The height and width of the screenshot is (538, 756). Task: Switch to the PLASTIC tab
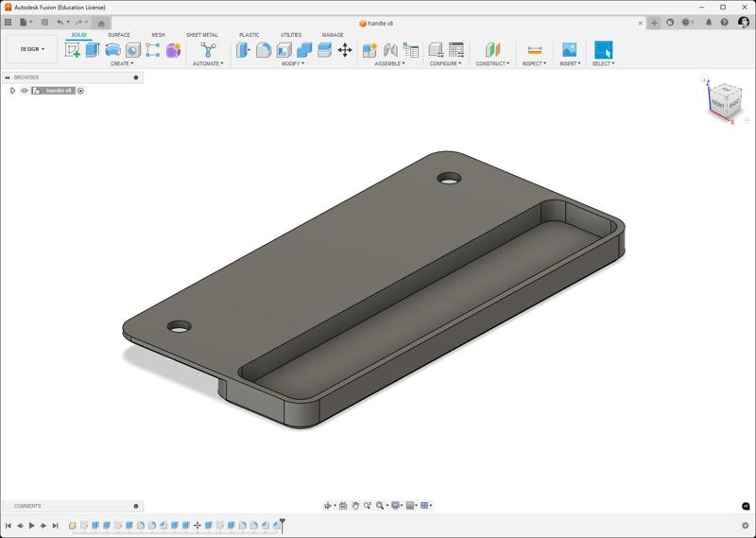[x=249, y=35]
